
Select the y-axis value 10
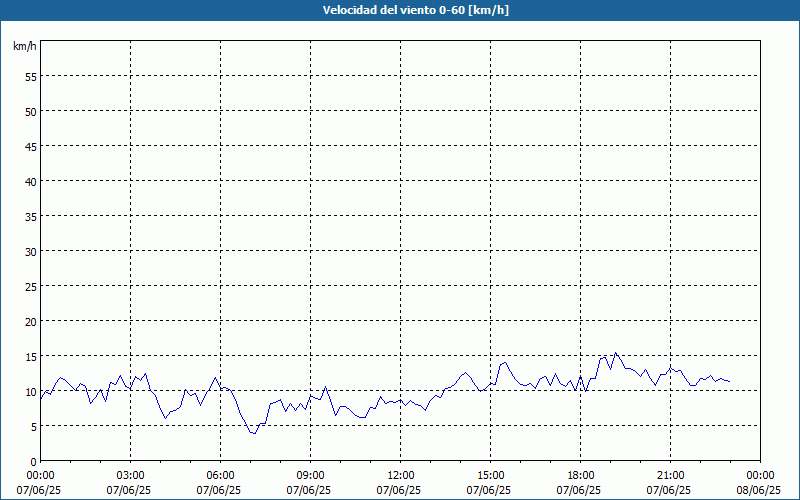coord(31,391)
